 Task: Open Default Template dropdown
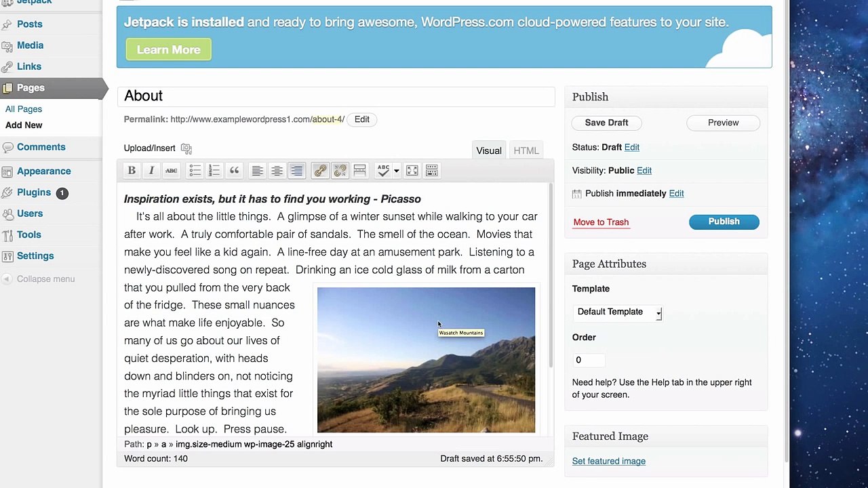click(618, 312)
